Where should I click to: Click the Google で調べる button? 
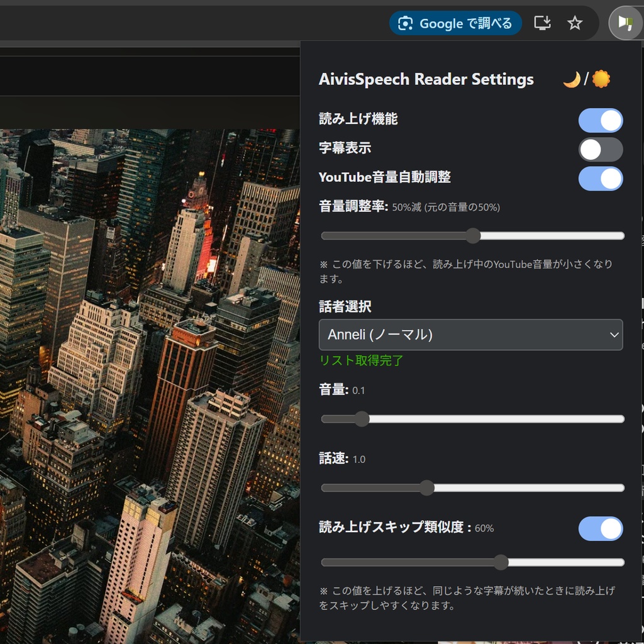455,23
